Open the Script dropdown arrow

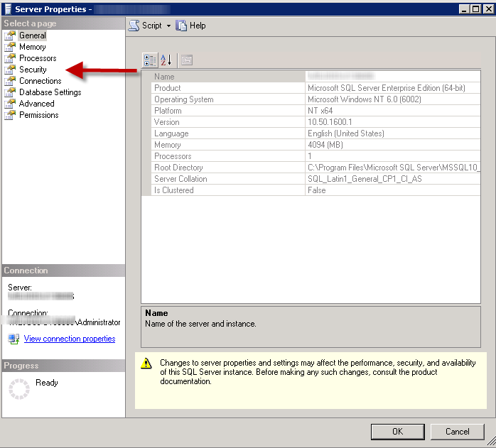pos(168,26)
